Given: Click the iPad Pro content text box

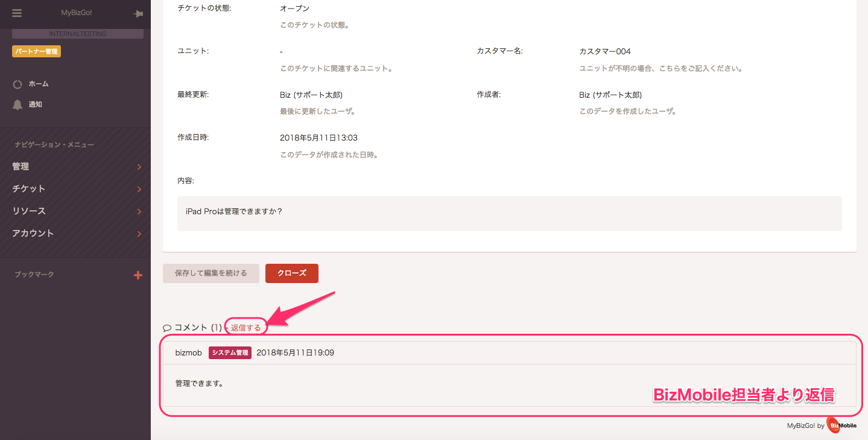Looking at the screenshot, I should [510, 213].
